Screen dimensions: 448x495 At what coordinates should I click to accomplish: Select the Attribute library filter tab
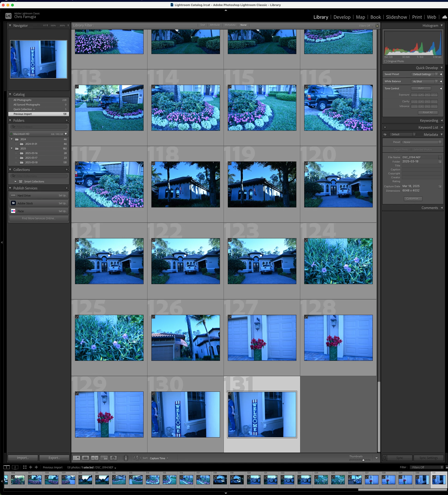coord(215,25)
